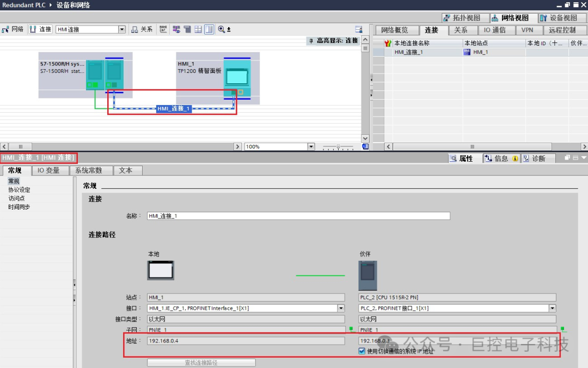The width and height of the screenshot is (588, 368).
Task: Click the local 站点 HMI_1 field
Action: (246, 297)
